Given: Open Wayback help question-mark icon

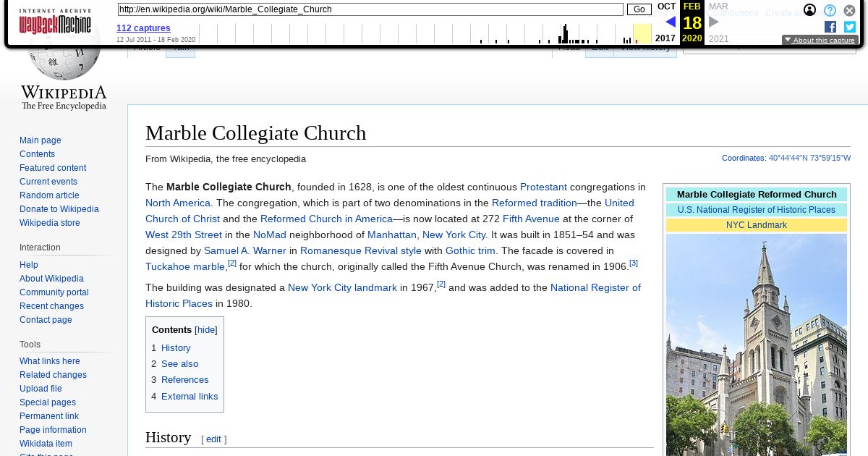Looking at the screenshot, I should coord(830,10).
